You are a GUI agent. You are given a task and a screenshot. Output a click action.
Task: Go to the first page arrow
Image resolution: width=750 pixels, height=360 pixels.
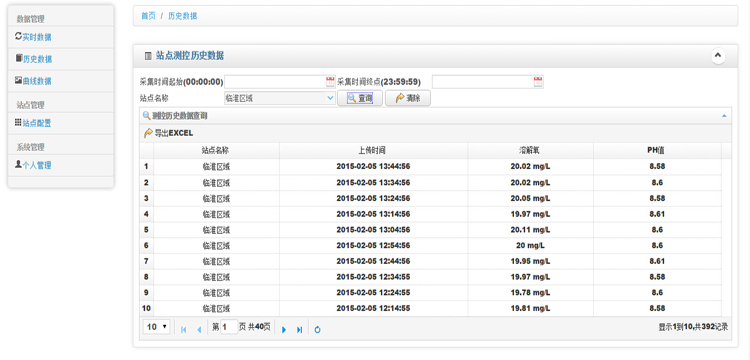coord(183,329)
